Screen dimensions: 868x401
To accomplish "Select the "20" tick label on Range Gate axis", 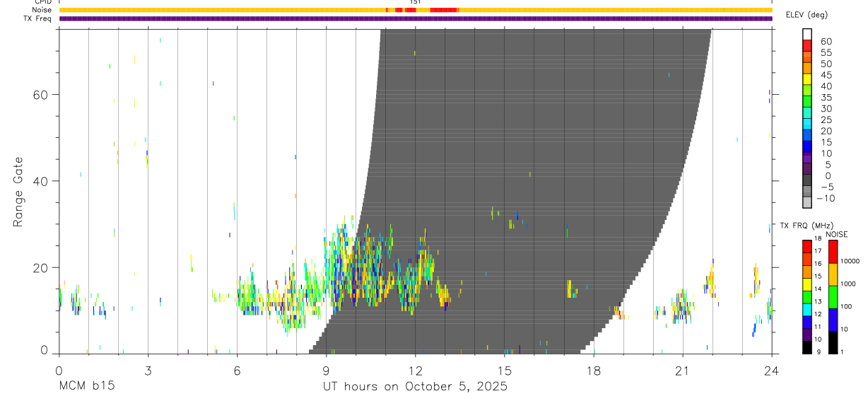I will coord(40,267).
